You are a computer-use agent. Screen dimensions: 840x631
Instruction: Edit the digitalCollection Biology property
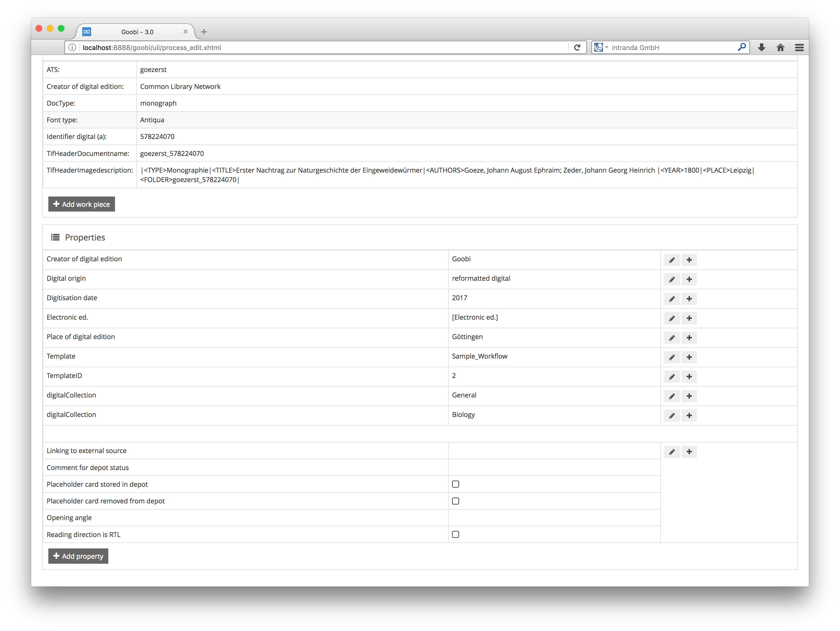tap(672, 416)
